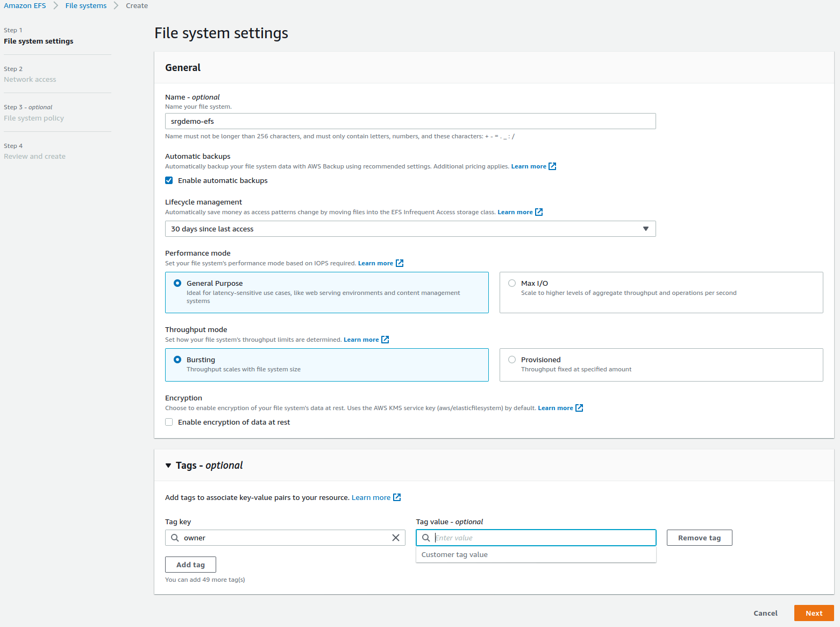This screenshot has width=840, height=627.
Task: Select Max I/O performance mode
Action: (512, 283)
